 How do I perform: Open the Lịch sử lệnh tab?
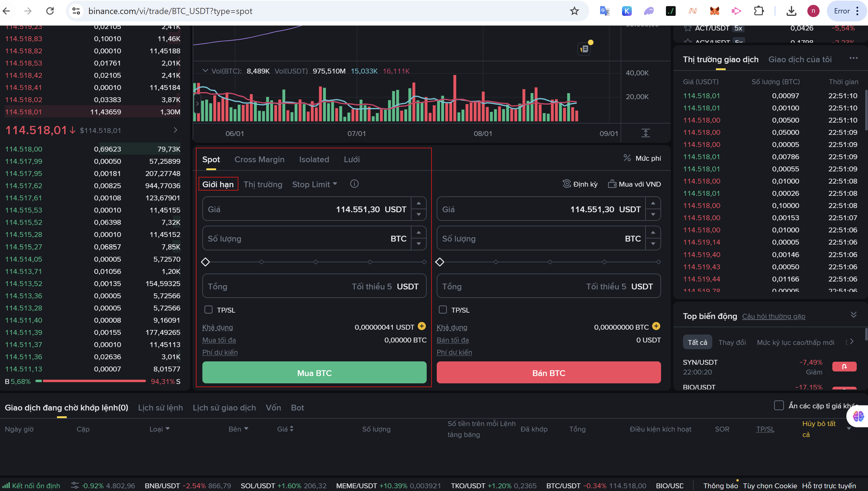click(160, 408)
